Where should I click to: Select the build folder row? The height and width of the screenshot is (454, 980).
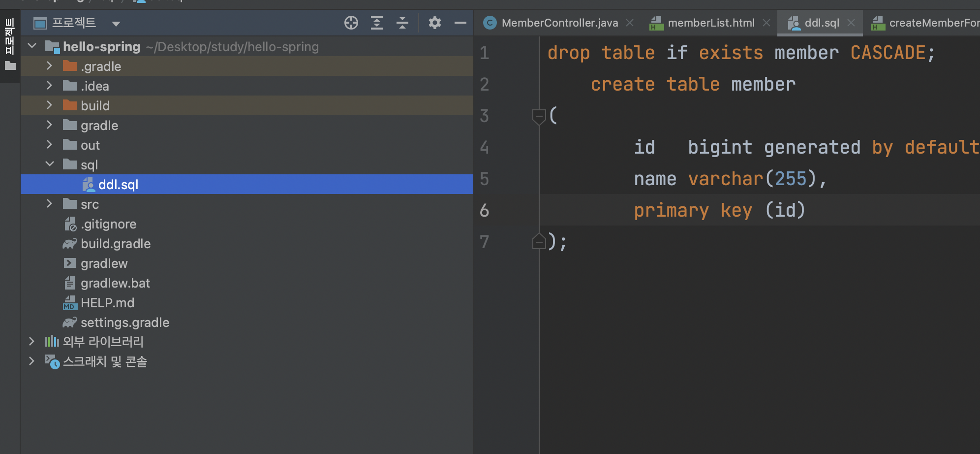point(247,105)
